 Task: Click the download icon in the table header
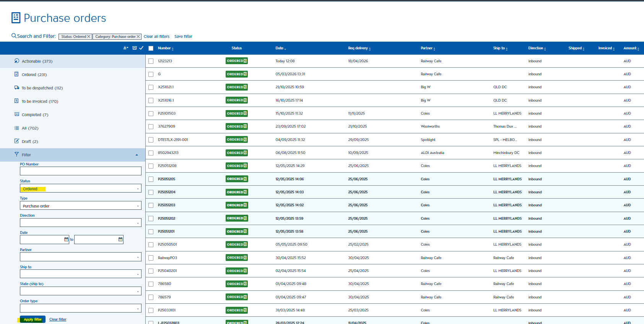125,48
